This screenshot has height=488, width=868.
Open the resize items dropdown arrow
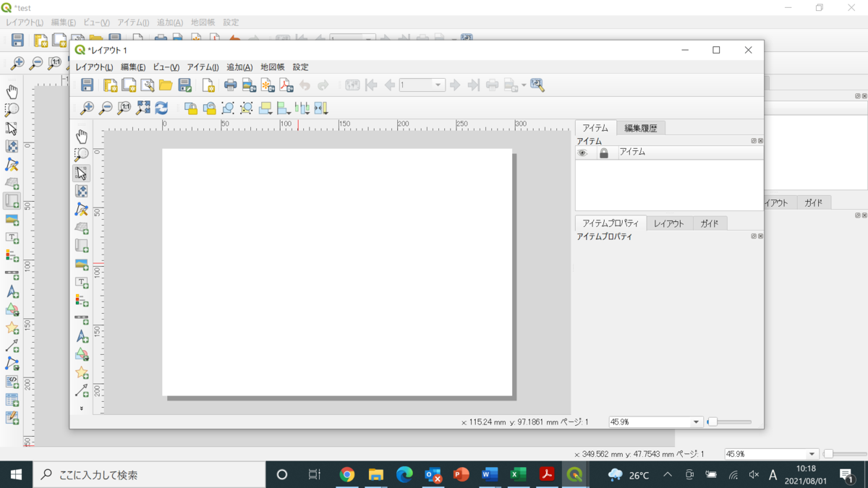(325, 113)
